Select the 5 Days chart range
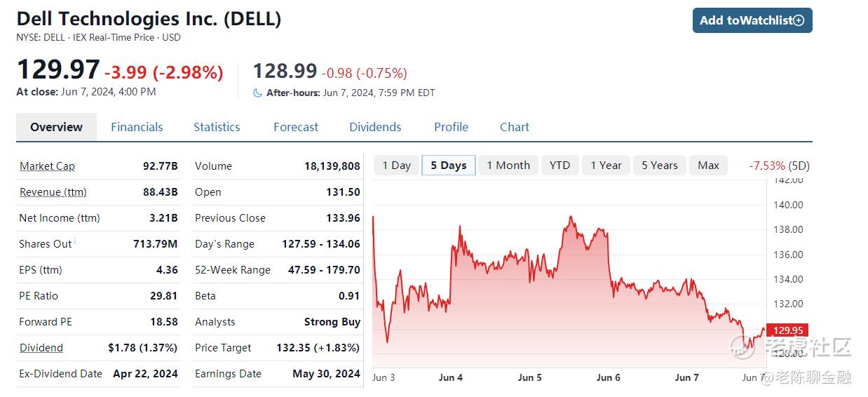868x397 pixels. click(449, 166)
